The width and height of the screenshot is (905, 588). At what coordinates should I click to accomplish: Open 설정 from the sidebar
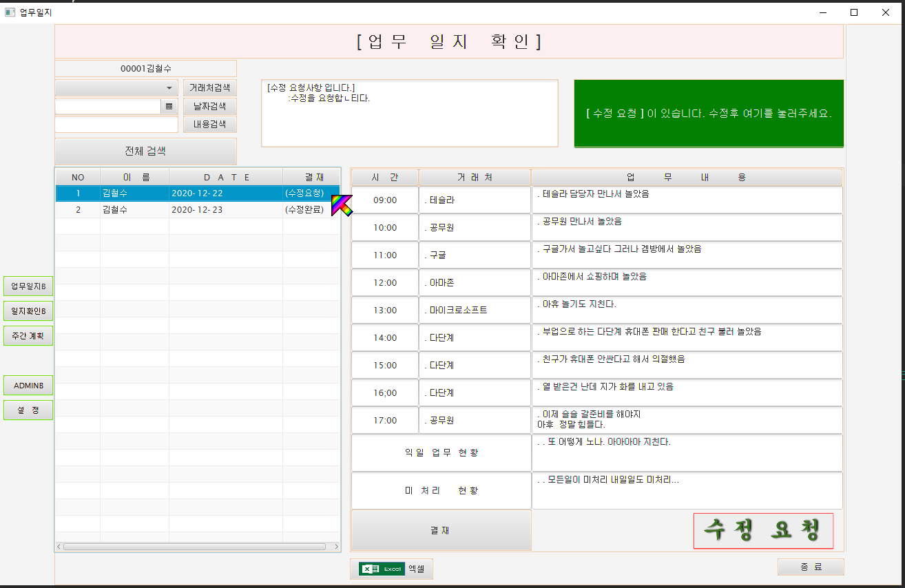(x=28, y=410)
